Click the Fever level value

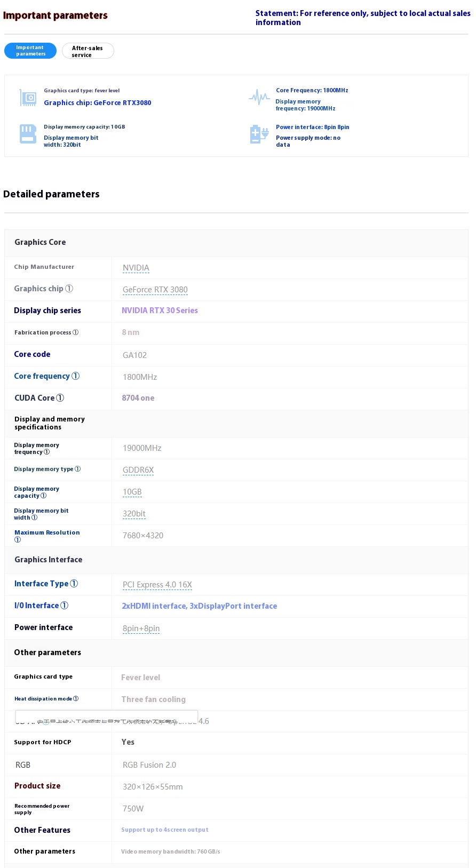click(140, 678)
